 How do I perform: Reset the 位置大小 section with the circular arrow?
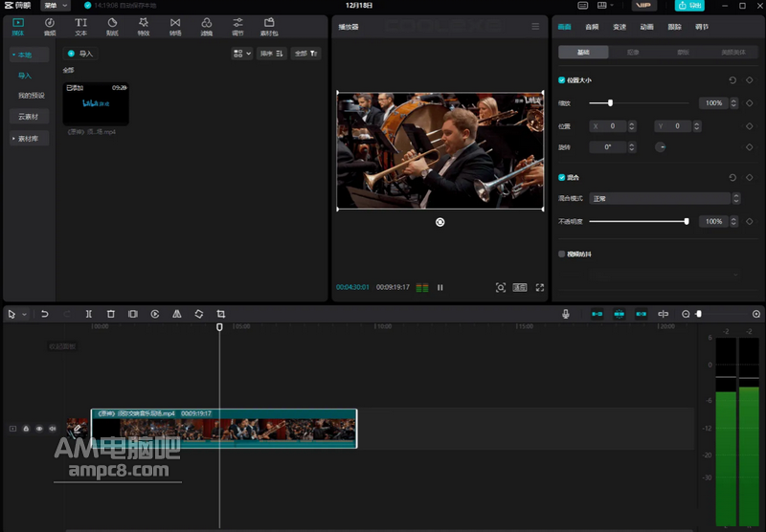point(732,80)
